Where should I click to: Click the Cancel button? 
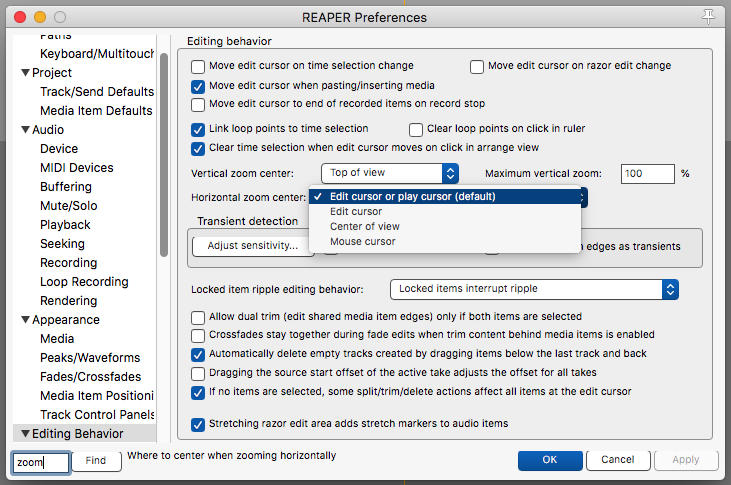coord(617,461)
